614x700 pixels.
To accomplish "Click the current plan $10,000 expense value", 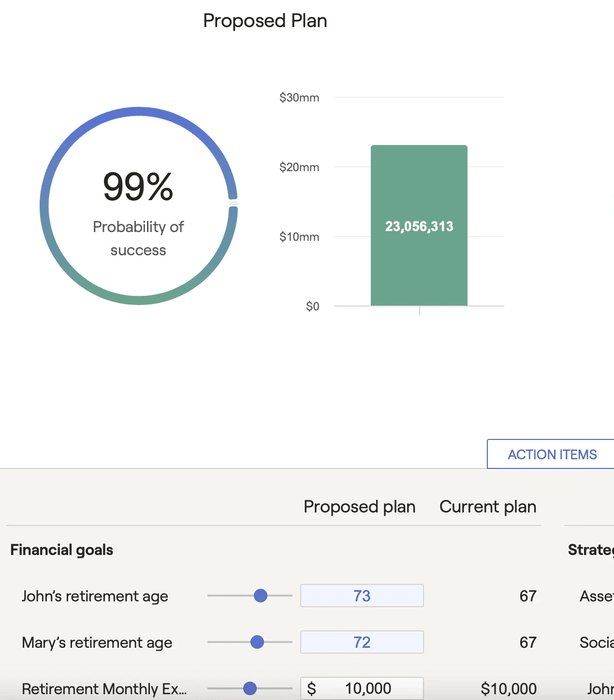I will (x=508, y=688).
